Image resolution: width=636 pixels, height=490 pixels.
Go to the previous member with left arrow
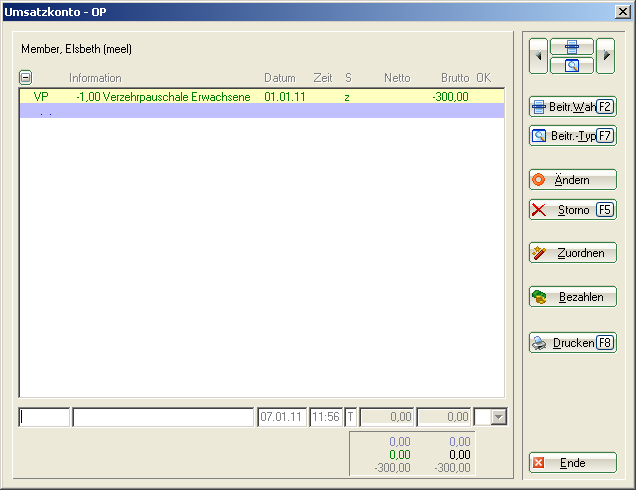point(538,56)
